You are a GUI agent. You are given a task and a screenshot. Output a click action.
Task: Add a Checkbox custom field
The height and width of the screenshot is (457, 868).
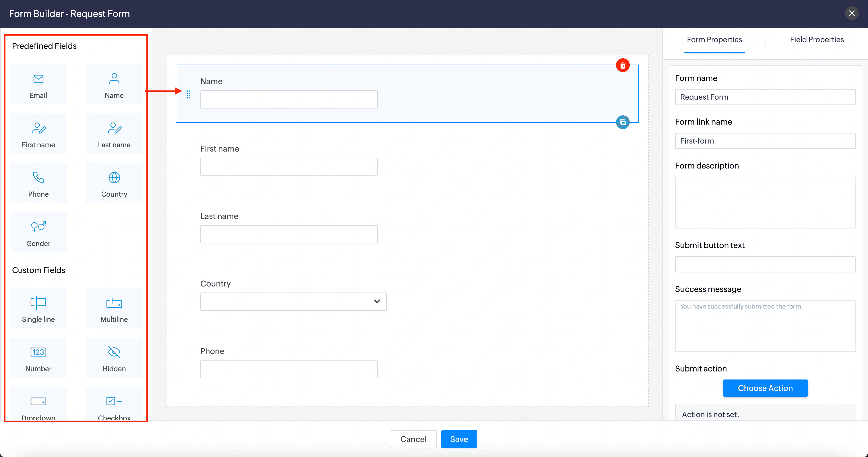114,404
